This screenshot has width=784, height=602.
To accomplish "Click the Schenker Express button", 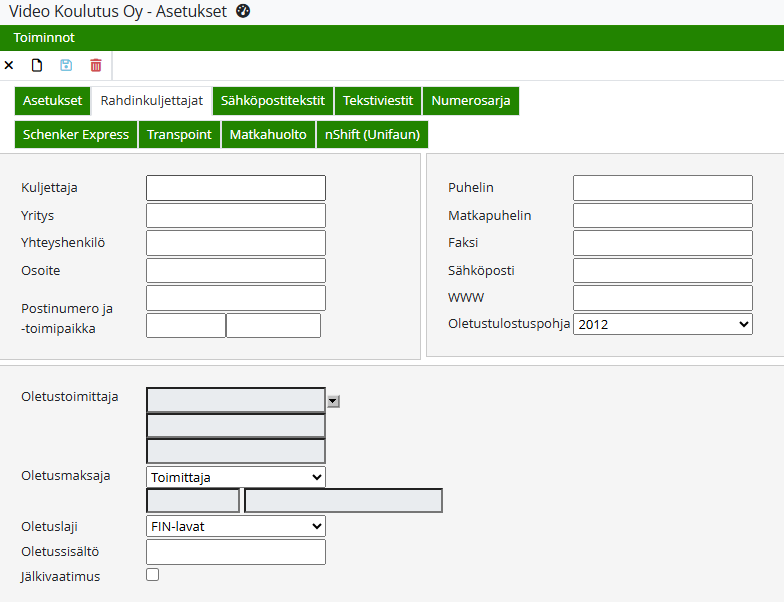I will click(76, 135).
